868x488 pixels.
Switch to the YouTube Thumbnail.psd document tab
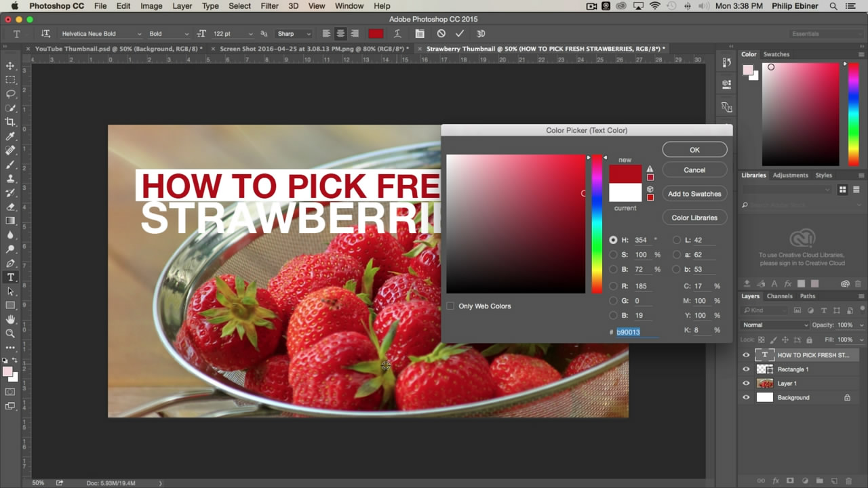click(119, 49)
